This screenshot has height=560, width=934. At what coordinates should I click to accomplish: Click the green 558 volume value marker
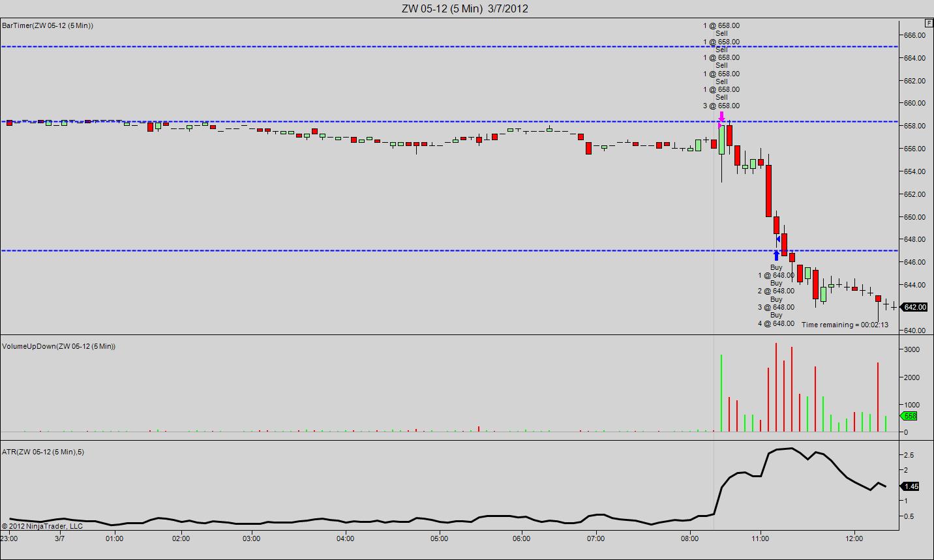(x=909, y=416)
